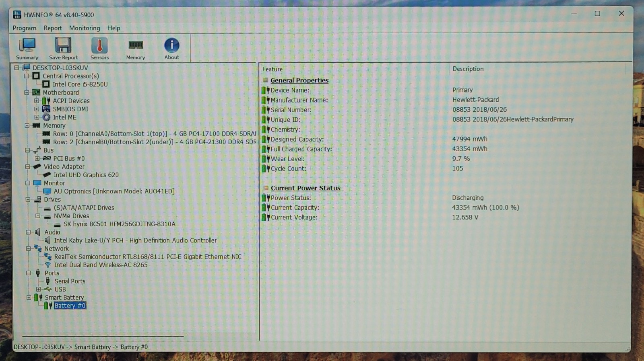This screenshot has height=361, width=644.
Task: Click the Serial Number value 08853 2018/06/26
Action: click(x=479, y=109)
